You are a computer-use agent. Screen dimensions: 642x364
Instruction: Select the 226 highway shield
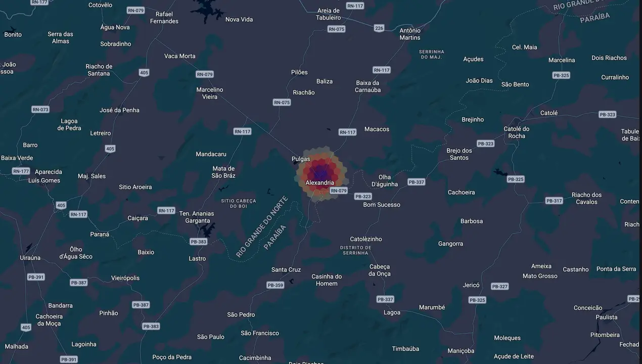[379, 28]
